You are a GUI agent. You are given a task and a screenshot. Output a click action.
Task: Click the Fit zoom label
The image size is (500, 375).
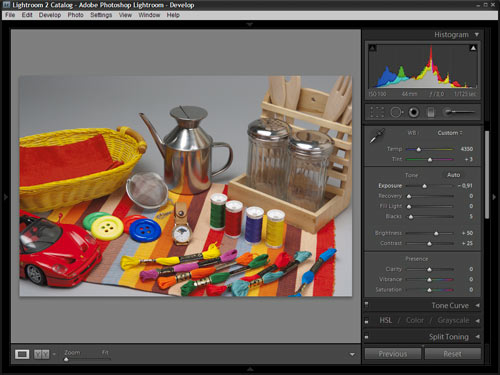tap(105, 352)
